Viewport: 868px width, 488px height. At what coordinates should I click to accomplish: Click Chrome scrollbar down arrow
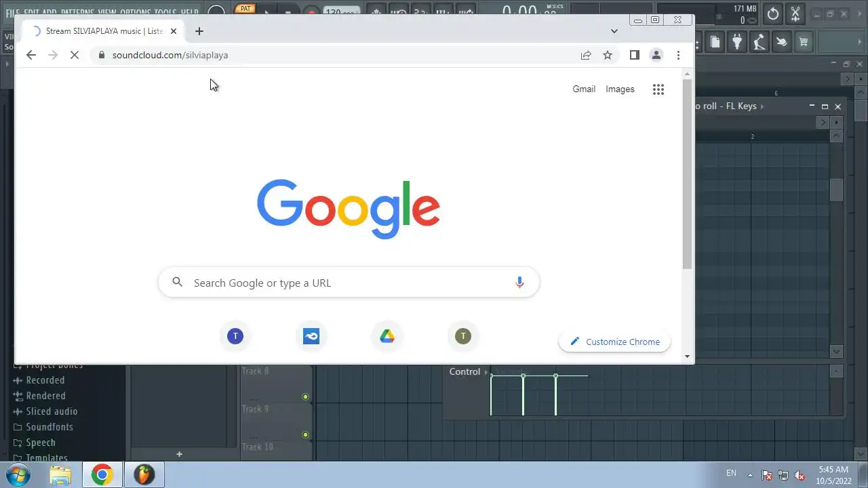point(687,357)
